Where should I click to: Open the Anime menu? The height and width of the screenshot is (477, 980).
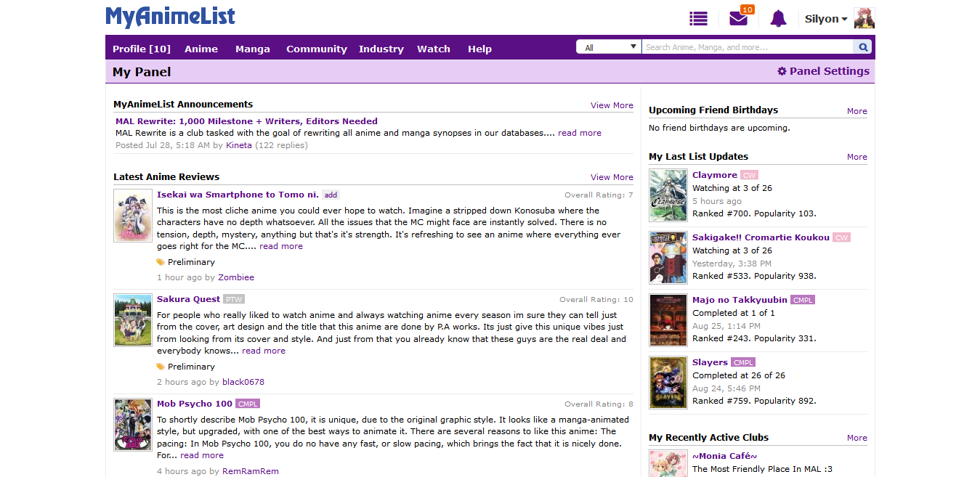pyautogui.click(x=201, y=49)
